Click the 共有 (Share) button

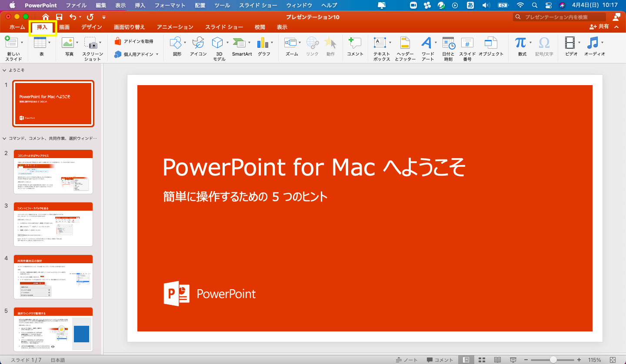[x=599, y=27]
